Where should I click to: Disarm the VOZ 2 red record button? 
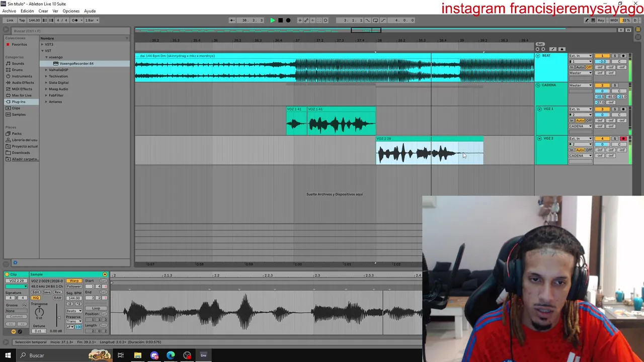coord(623,138)
